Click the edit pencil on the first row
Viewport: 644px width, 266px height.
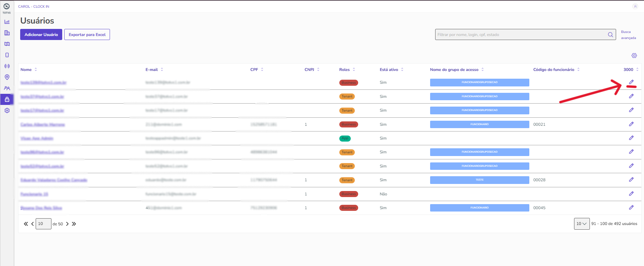(631, 82)
